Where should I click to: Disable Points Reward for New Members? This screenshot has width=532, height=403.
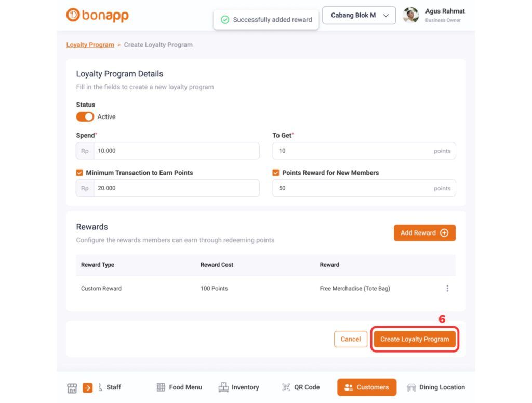pos(275,172)
